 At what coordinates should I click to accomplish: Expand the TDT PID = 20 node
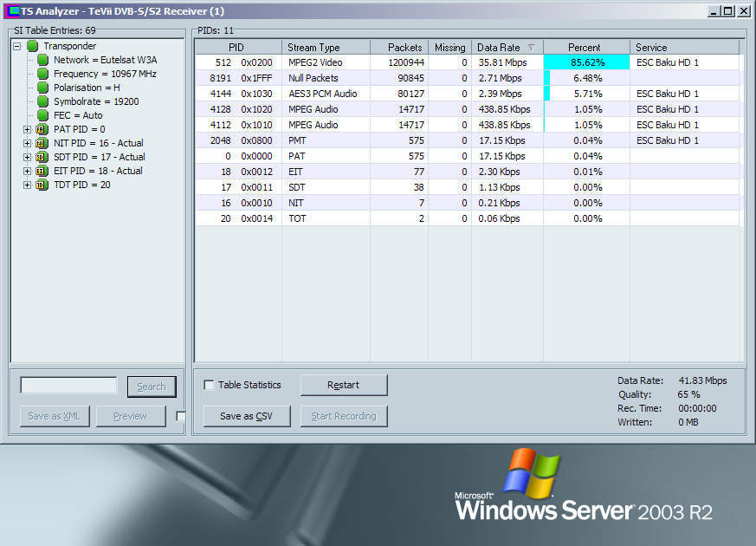tap(28, 185)
